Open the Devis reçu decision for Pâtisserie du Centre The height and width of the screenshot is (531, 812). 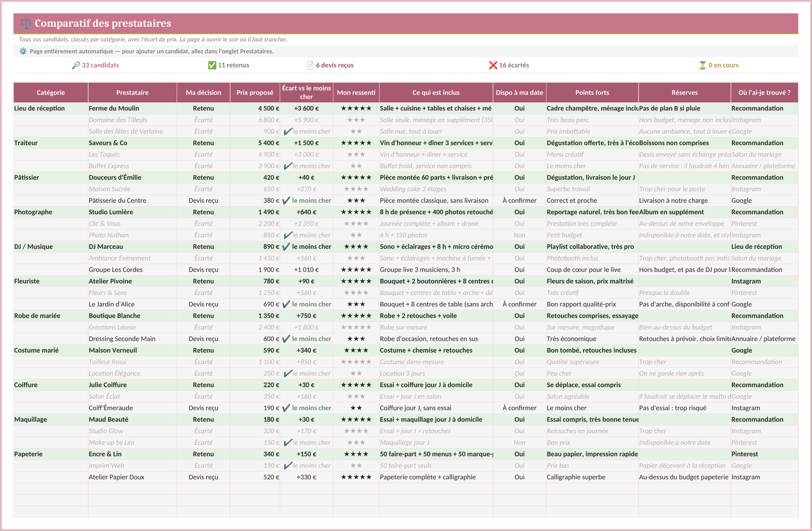pyautogui.click(x=204, y=201)
